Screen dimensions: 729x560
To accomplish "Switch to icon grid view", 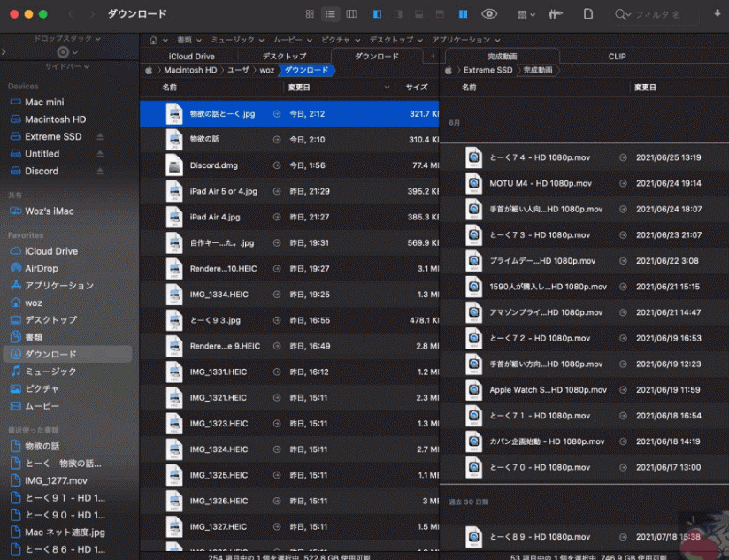I will coord(310,14).
